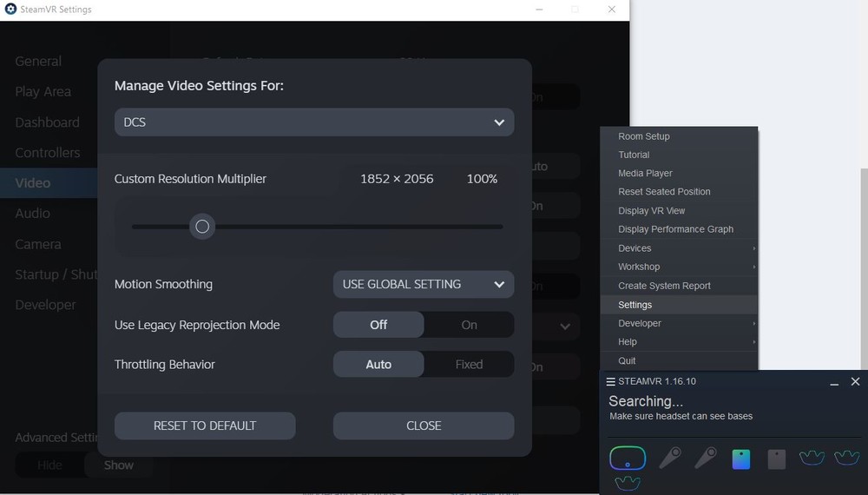Viewport: 868px width, 495px height.
Task: Expand the Devices submenu arrow
Action: (754, 248)
